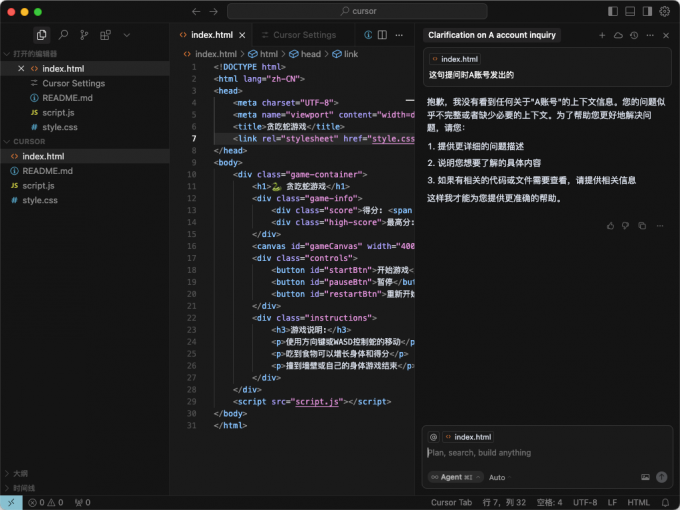Toggle bottom panel layout icon

630,11
